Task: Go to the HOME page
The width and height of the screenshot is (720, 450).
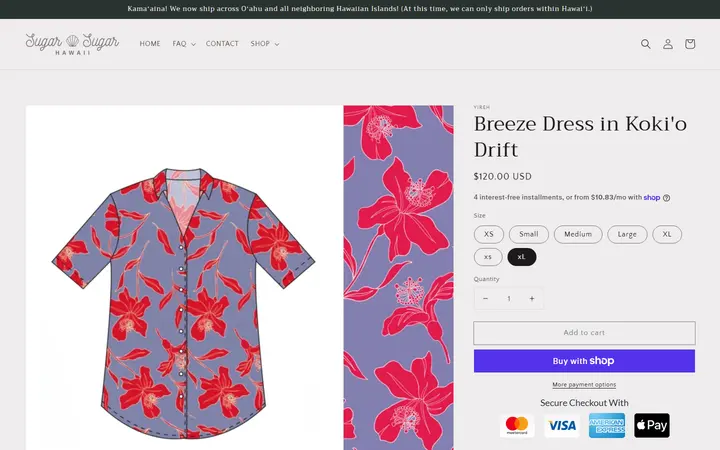Action: [x=150, y=44]
